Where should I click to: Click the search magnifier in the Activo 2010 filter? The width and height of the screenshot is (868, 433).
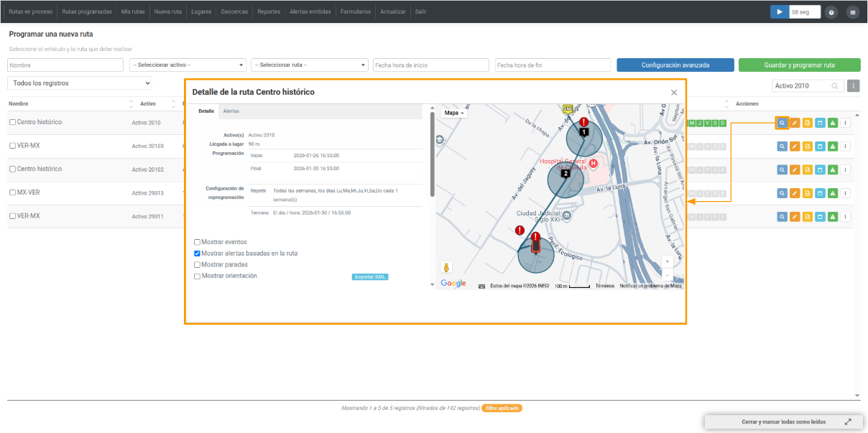point(835,86)
